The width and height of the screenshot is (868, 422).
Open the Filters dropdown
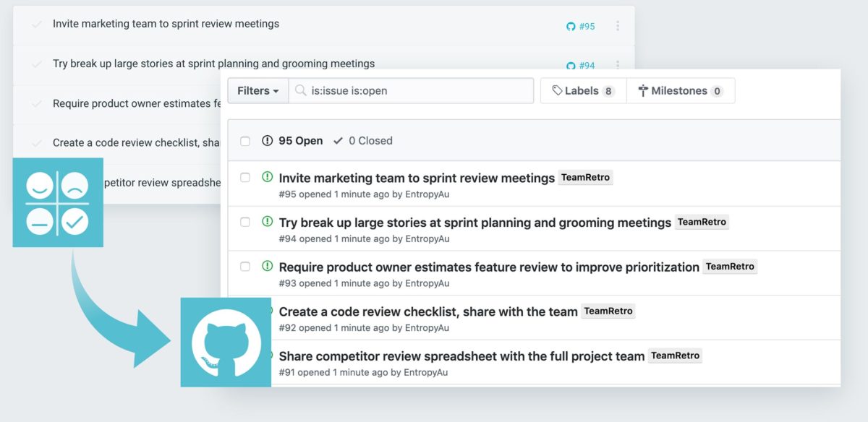coord(258,90)
